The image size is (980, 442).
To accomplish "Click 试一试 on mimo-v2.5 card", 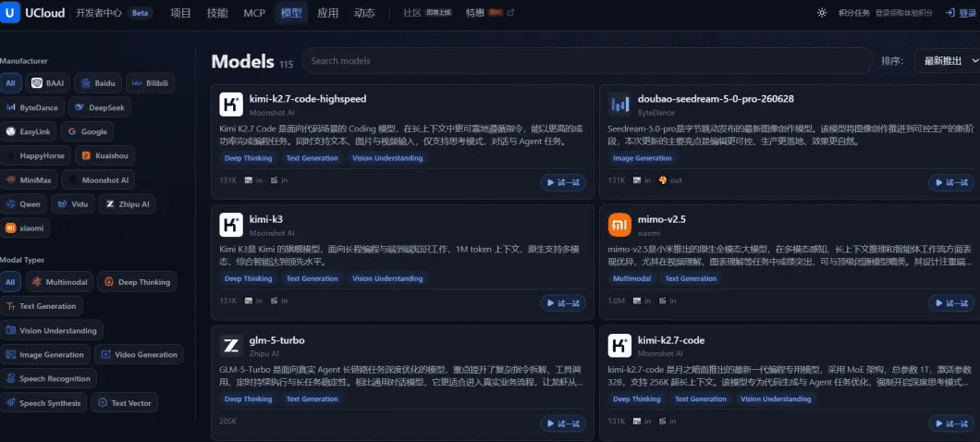I will point(951,303).
